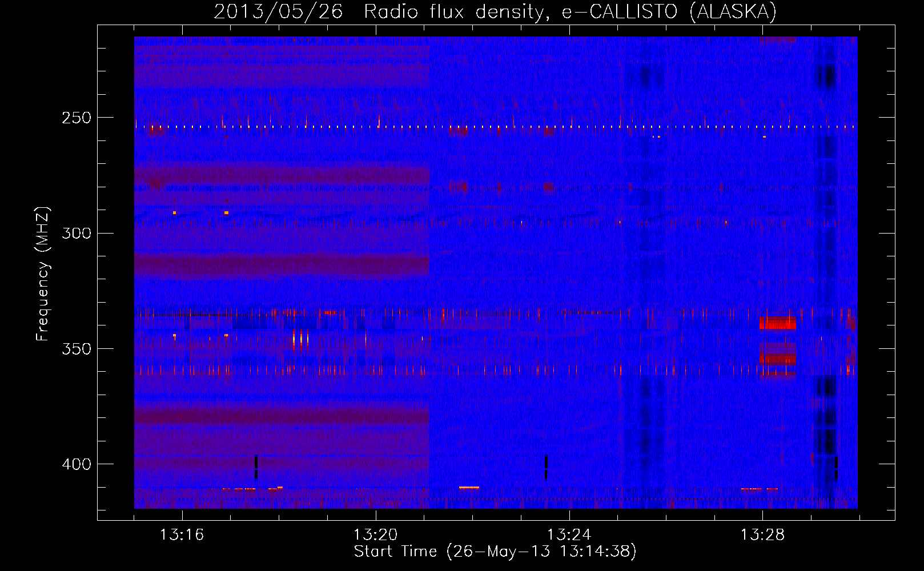Image resolution: width=924 pixels, height=571 pixels.
Task: Click the 250 frequency tick label
Action: click(x=77, y=118)
